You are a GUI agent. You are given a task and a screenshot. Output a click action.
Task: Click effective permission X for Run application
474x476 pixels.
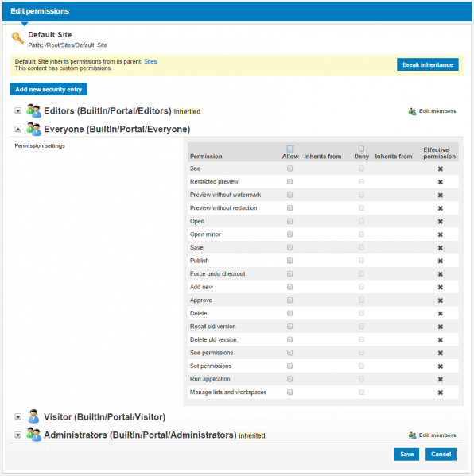tap(441, 380)
